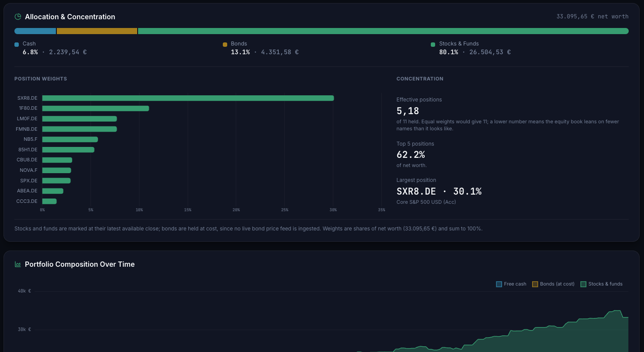The image size is (644, 352).
Task: Click the area chart icon beside Portfolio Composition
Action: (x=18, y=264)
